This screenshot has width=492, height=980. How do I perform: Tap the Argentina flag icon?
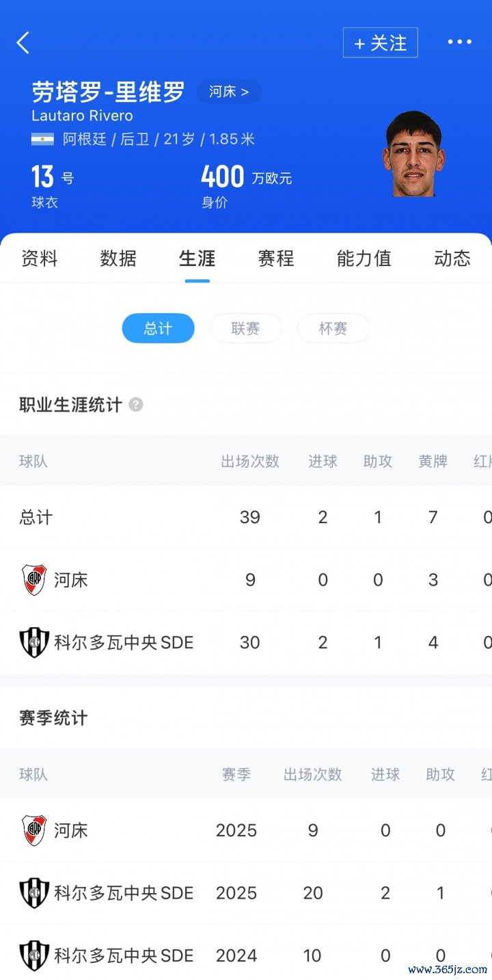[x=42, y=140]
